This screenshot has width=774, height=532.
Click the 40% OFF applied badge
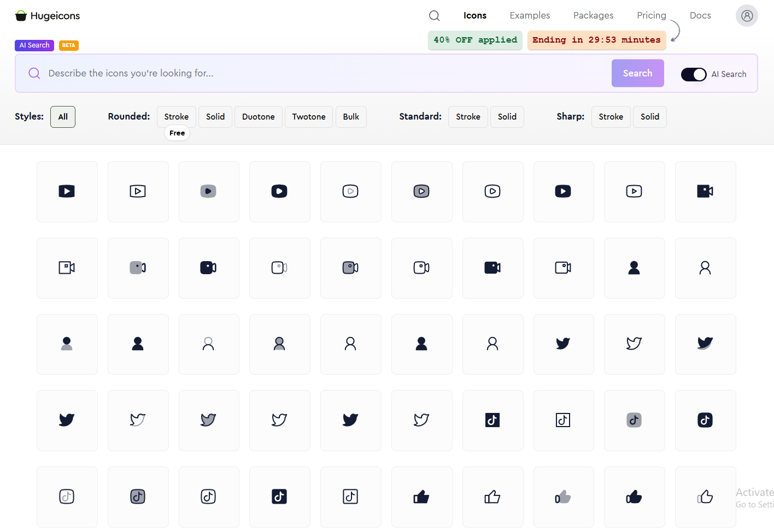tap(475, 40)
